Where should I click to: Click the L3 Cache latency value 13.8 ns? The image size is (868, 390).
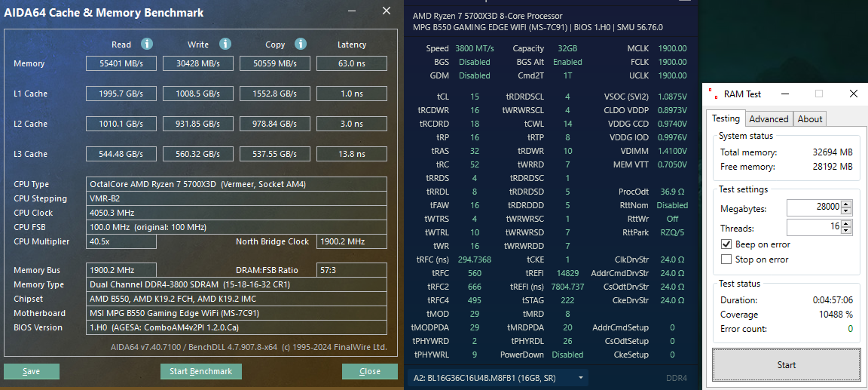coord(352,153)
